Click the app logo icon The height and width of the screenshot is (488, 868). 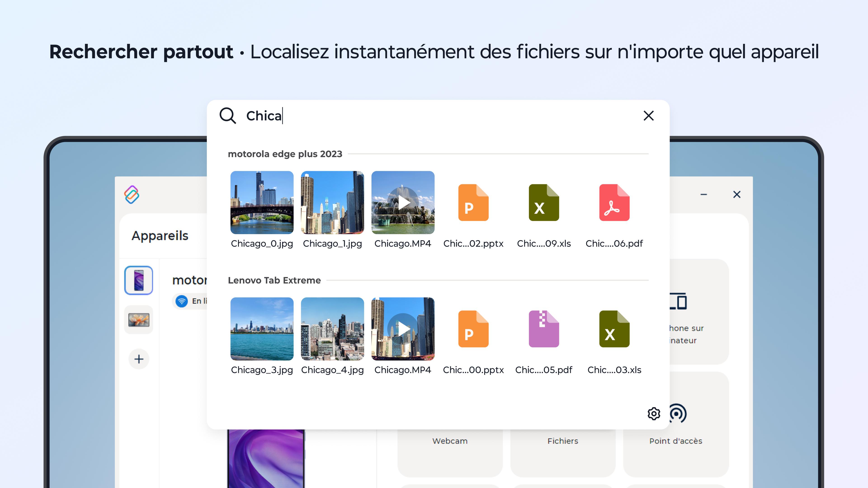(131, 194)
